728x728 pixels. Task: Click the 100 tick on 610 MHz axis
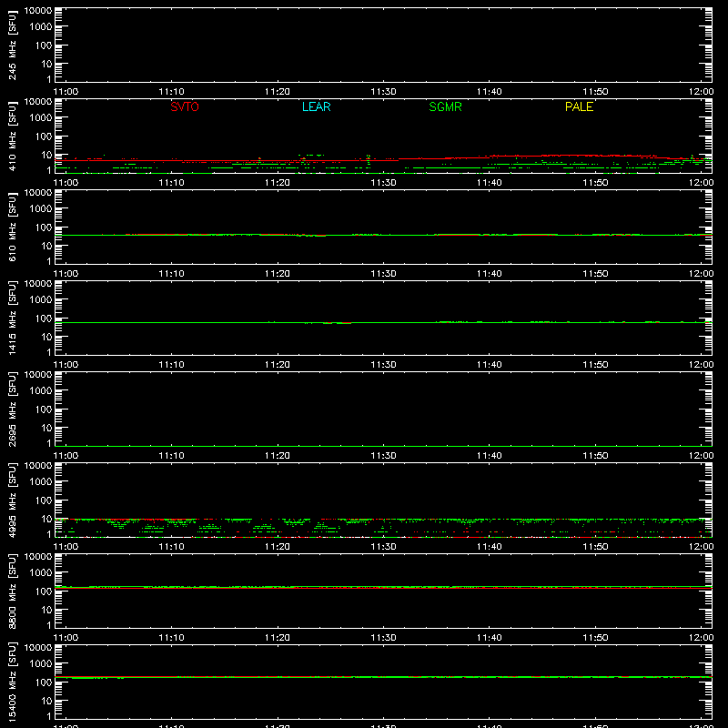[44, 227]
